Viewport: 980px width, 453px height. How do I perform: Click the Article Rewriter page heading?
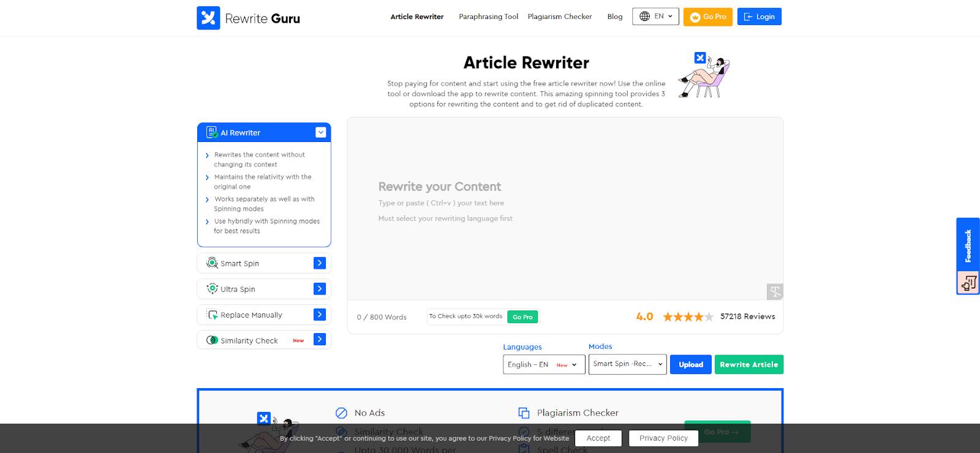pyautogui.click(x=526, y=62)
